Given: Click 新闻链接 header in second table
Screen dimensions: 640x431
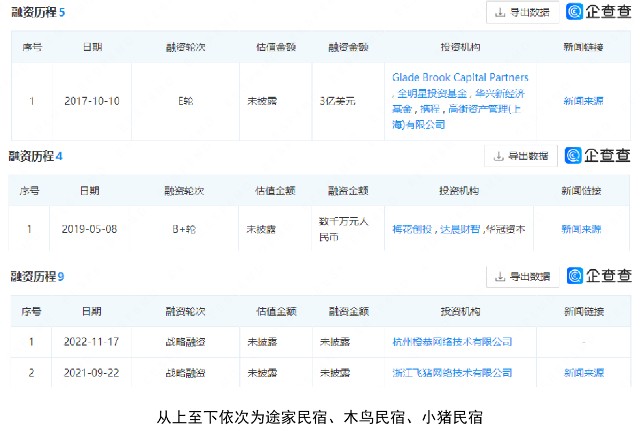Looking at the screenshot, I should tap(581, 191).
